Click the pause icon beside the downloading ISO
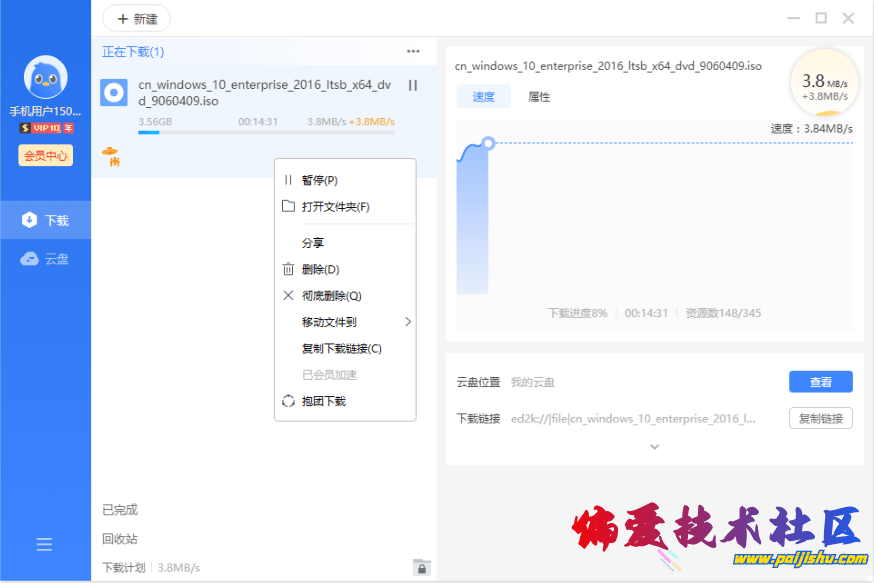This screenshot has width=874, height=583. [413, 86]
